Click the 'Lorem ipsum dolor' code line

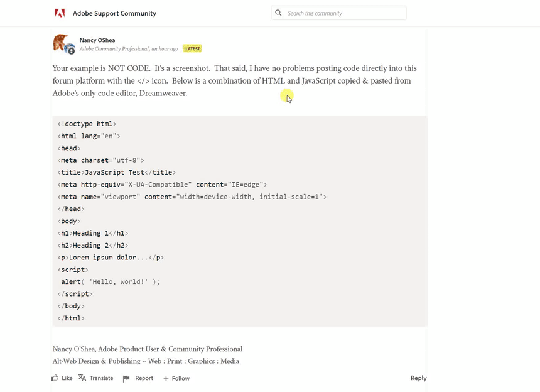[x=111, y=258]
